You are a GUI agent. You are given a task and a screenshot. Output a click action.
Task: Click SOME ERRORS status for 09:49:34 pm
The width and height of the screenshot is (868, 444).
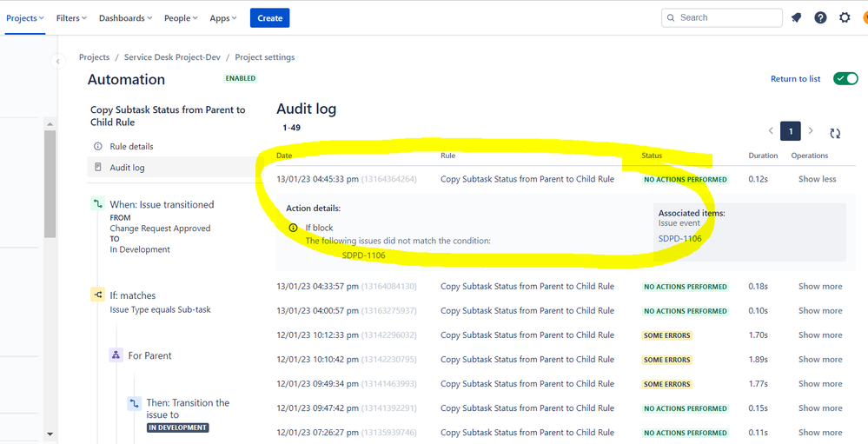point(667,384)
